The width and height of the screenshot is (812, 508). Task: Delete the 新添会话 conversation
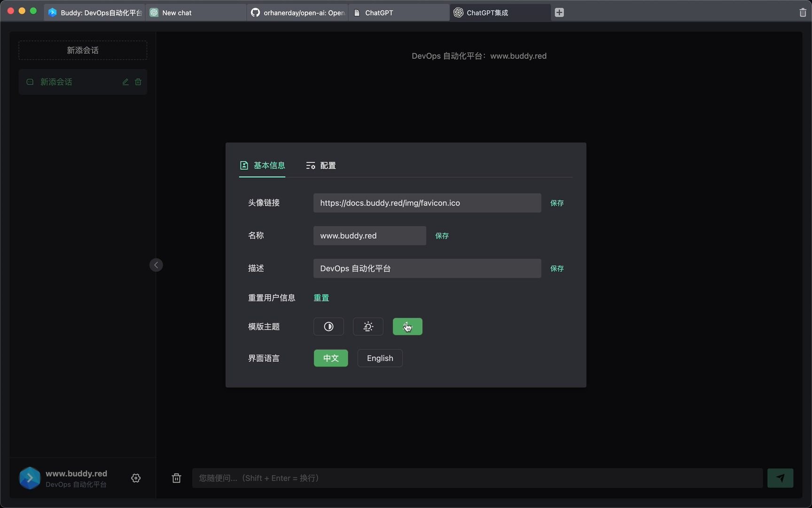(x=138, y=82)
